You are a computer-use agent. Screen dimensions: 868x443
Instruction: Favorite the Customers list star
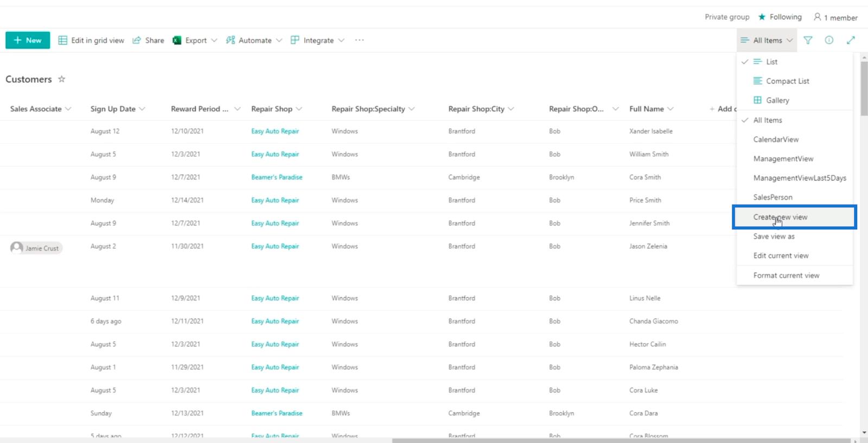62,79
